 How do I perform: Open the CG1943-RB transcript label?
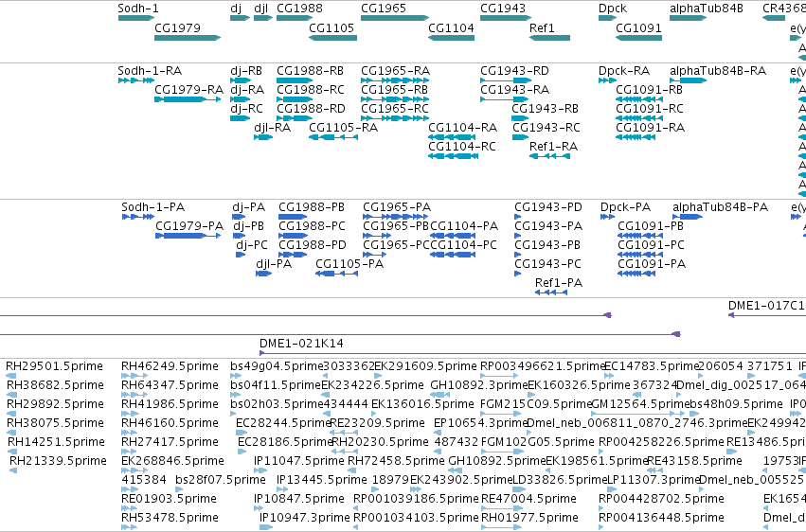click(x=546, y=108)
